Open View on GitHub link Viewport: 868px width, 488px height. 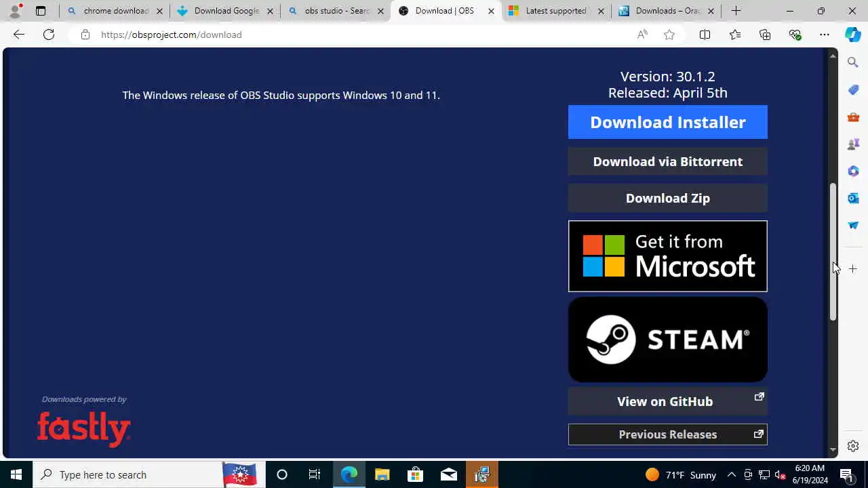point(667,401)
